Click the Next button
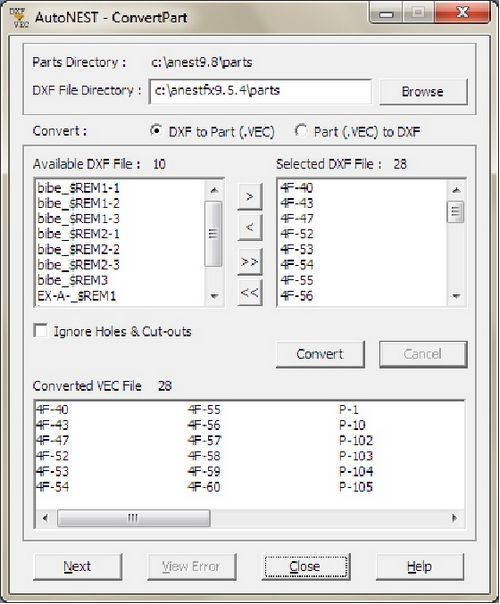The width and height of the screenshot is (500, 604). 77,566
